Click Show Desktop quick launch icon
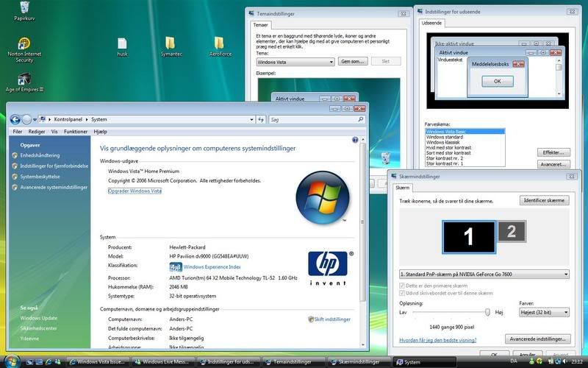Screen dimensions: 588x368 point(29,362)
